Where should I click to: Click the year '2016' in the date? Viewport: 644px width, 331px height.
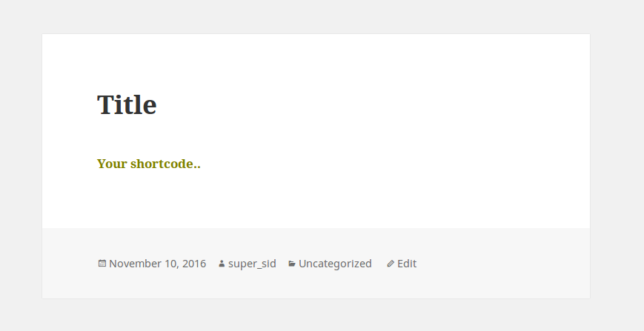(194, 264)
